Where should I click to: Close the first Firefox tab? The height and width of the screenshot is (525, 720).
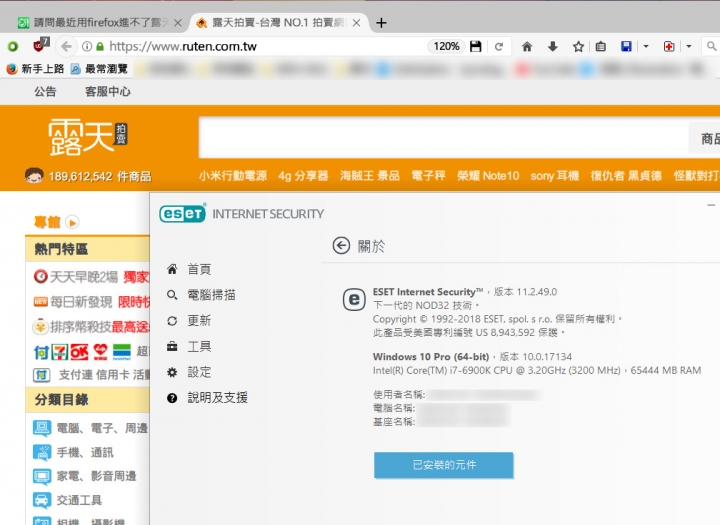pyautogui.click(x=178, y=23)
